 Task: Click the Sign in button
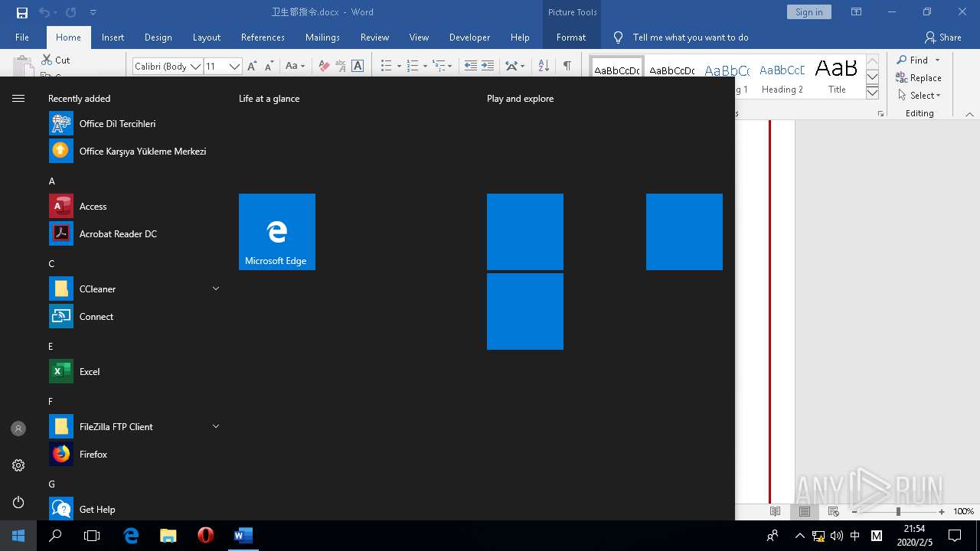(808, 12)
